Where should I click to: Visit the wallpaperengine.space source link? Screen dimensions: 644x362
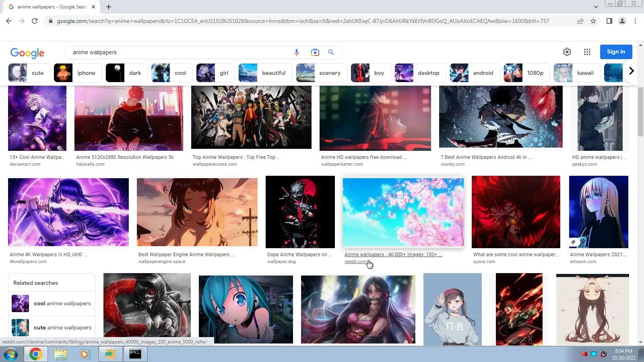pos(162,261)
